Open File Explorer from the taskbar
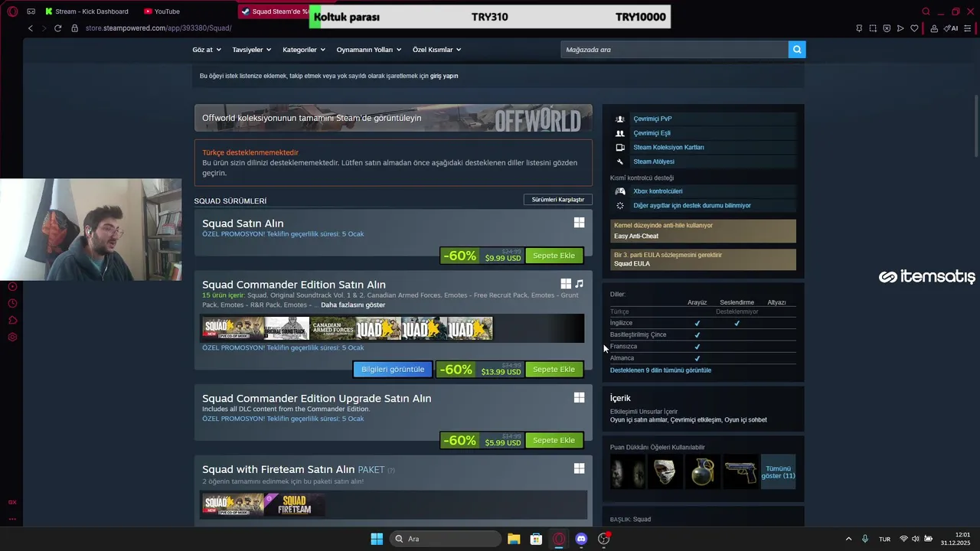Screen dimensions: 980x551 (x=514, y=539)
